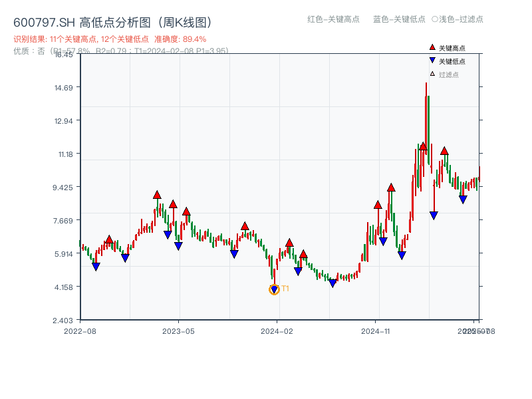
Task: Click the 14.69 y-axis label
Action: click(x=63, y=88)
